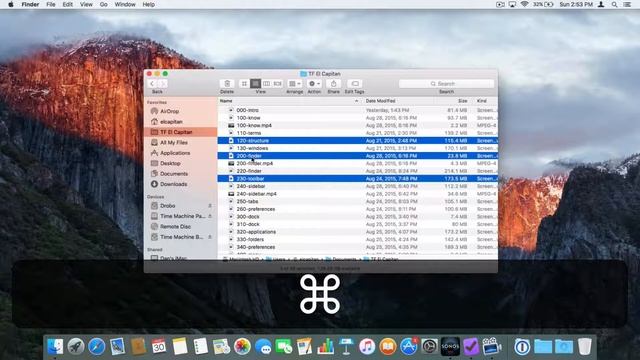Open the Edit menu

pos(67,4)
